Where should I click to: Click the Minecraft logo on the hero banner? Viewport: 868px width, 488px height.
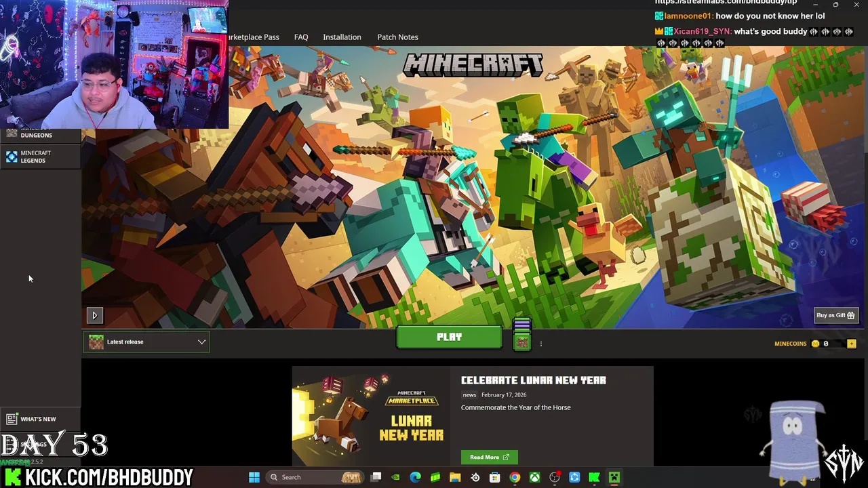[473, 65]
